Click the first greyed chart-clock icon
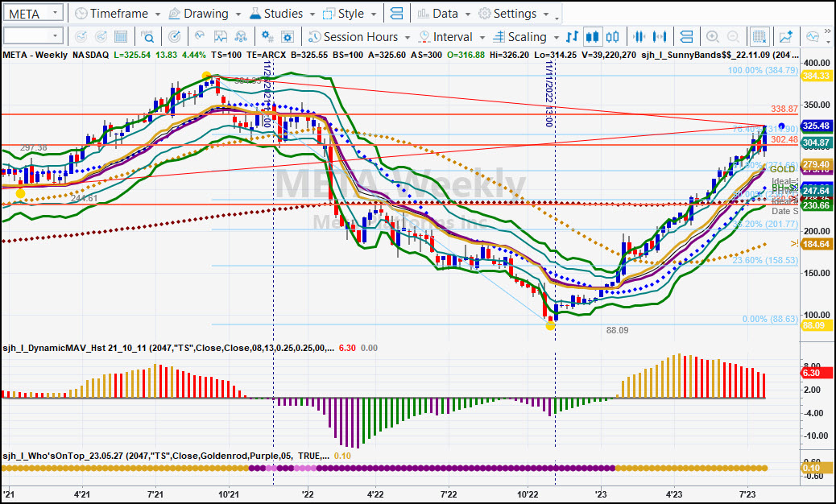 click(81, 37)
